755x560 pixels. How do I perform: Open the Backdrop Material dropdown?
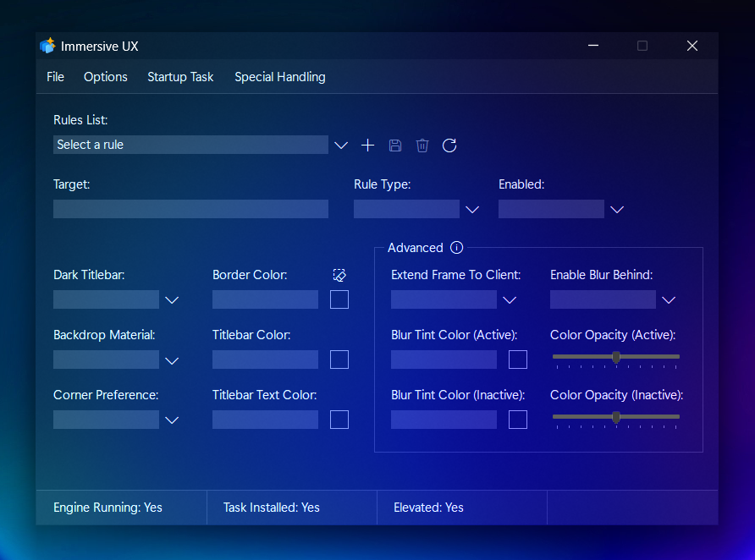pyautogui.click(x=172, y=360)
